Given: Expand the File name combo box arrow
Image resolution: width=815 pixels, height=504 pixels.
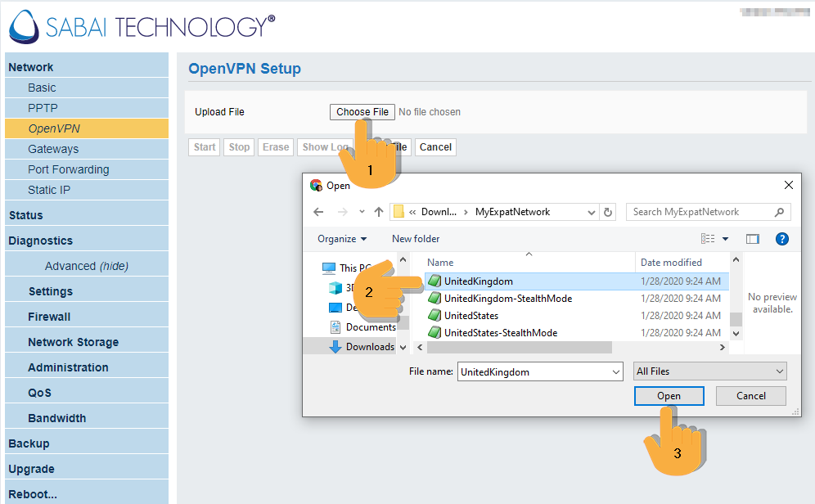Looking at the screenshot, I should tap(616, 371).
